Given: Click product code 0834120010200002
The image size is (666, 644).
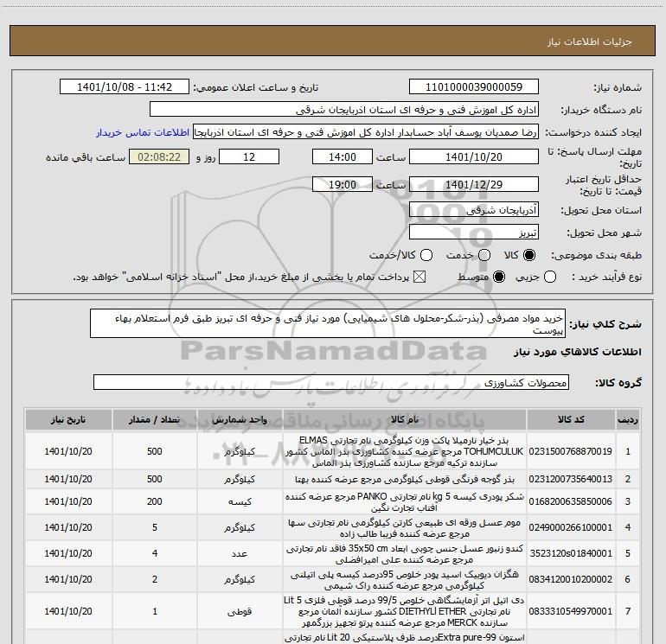Looking at the screenshot, I should pyautogui.click(x=571, y=579).
